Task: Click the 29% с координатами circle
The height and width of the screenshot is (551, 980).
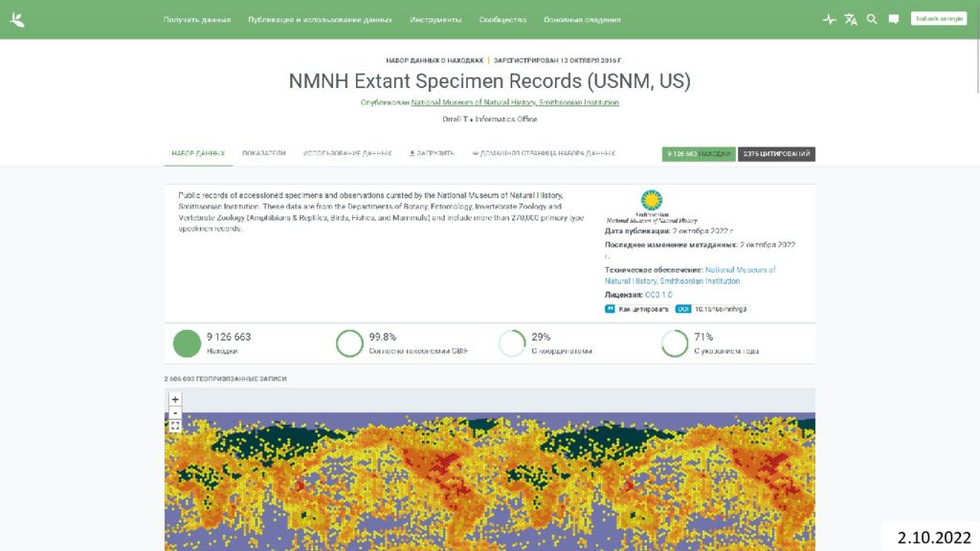Action: tap(512, 343)
